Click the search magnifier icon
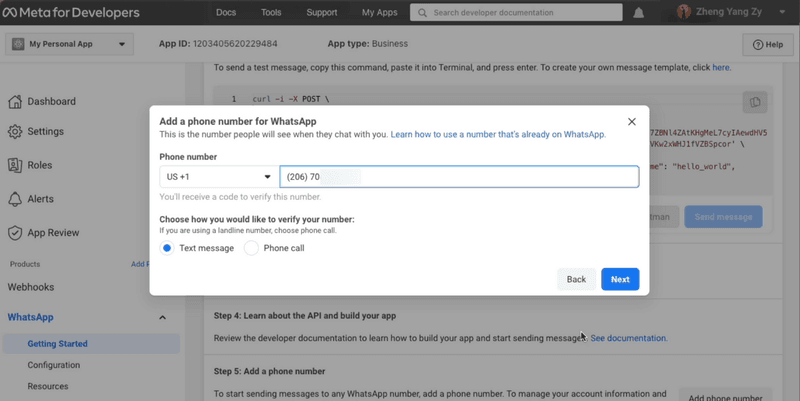 point(422,13)
